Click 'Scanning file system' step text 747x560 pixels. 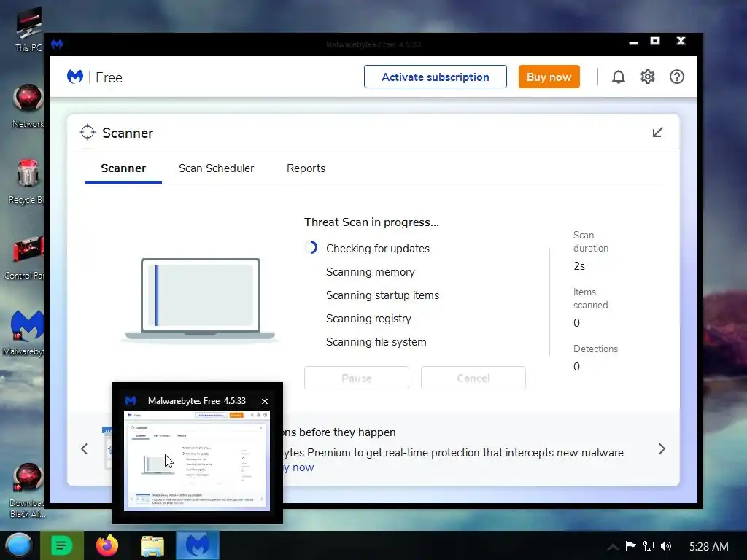pos(376,341)
